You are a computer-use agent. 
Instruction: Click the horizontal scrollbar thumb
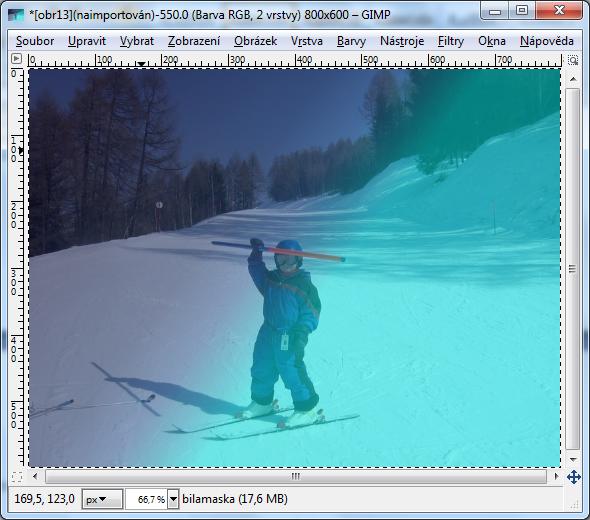[x=296, y=476]
